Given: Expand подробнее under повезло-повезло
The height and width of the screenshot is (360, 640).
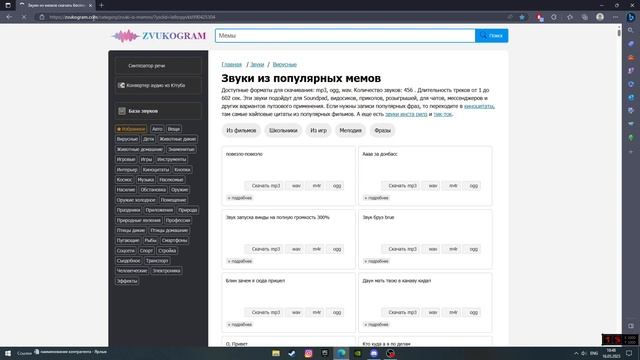Looking at the screenshot, I should [240, 198].
